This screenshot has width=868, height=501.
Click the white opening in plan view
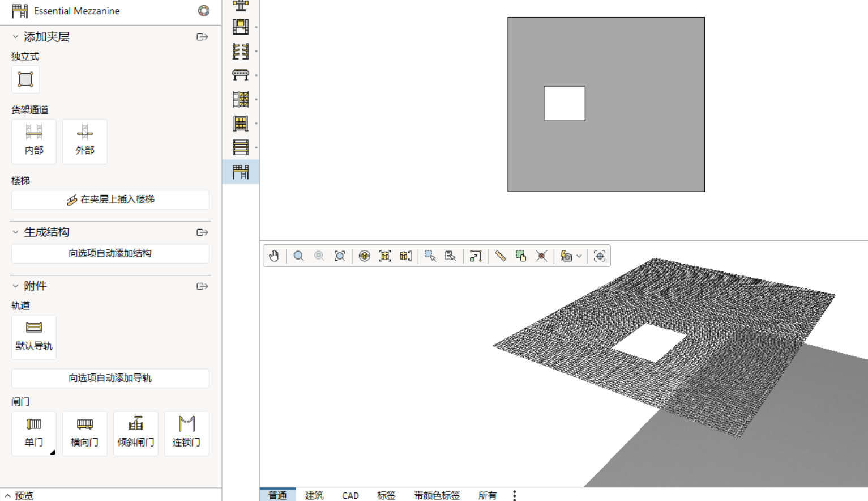coord(565,103)
